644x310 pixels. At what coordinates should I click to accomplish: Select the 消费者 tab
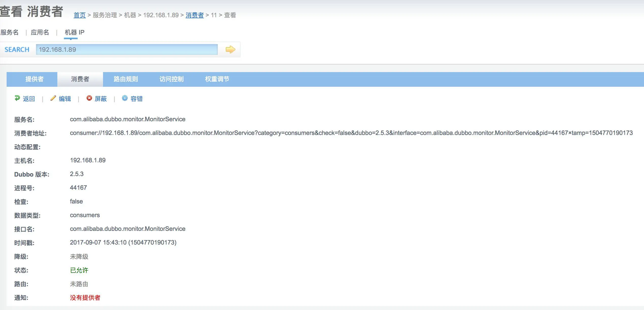click(x=80, y=79)
